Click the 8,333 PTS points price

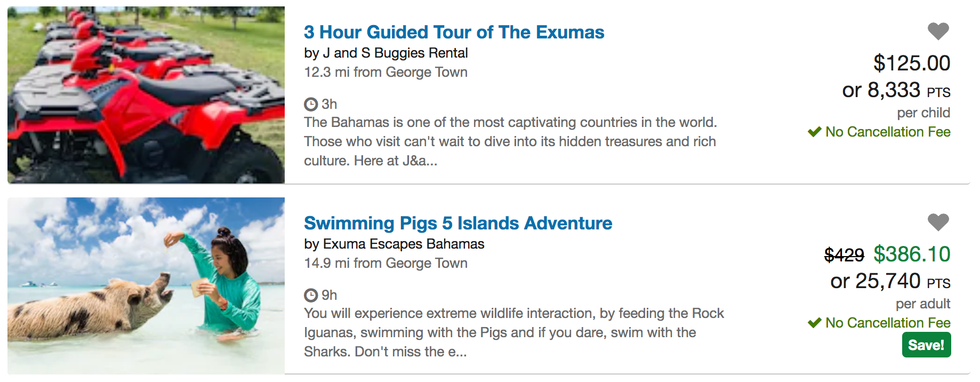pos(896,90)
